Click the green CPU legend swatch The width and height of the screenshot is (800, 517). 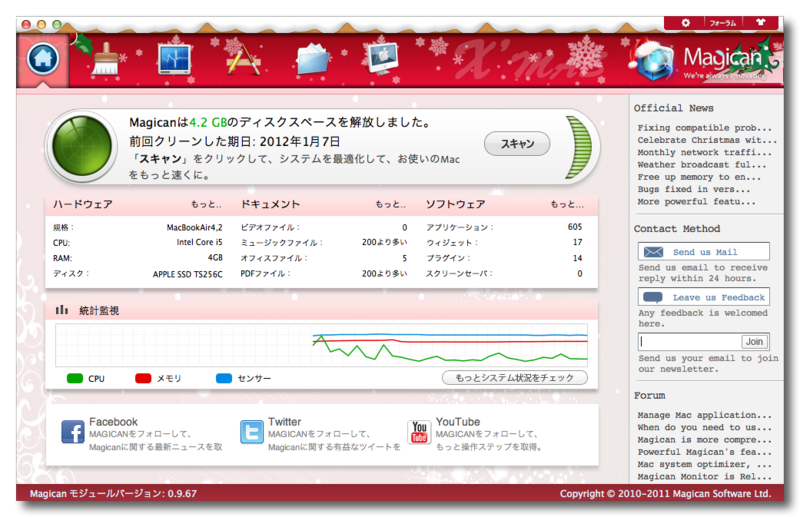click(75, 379)
